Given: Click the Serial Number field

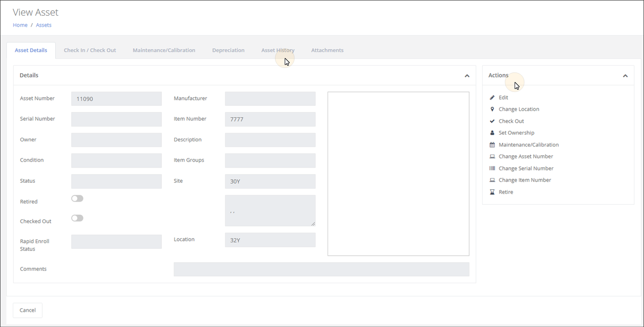Looking at the screenshot, I should 116,119.
